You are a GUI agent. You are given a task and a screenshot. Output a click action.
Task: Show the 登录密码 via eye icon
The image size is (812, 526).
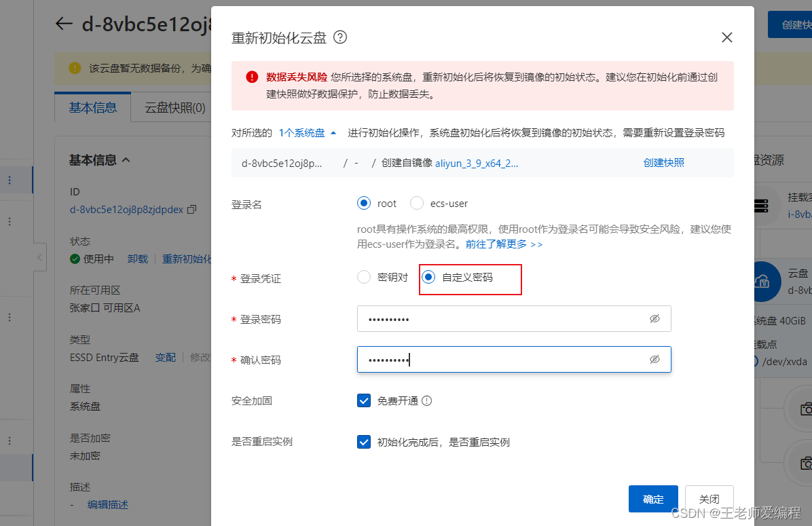654,319
